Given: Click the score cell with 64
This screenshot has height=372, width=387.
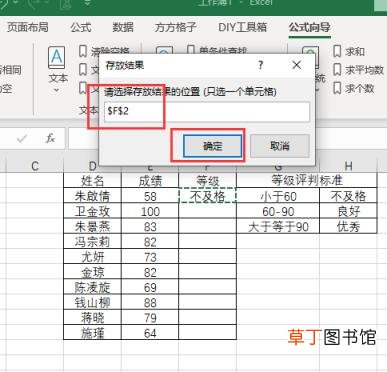Looking at the screenshot, I should [150, 333].
